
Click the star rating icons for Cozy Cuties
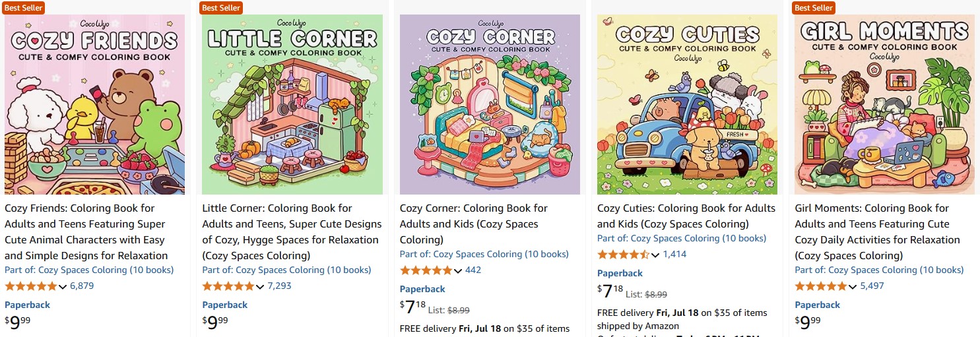point(624,255)
